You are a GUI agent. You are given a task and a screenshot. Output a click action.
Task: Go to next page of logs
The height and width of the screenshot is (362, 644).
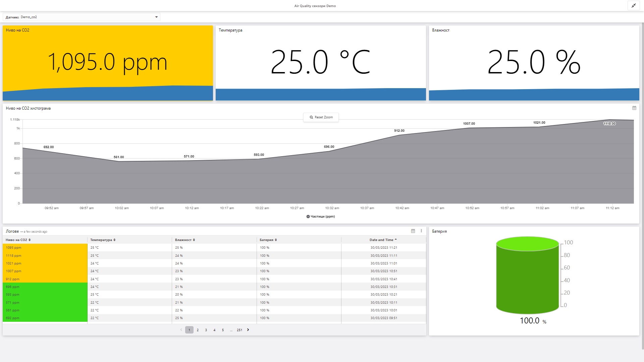point(248,330)
